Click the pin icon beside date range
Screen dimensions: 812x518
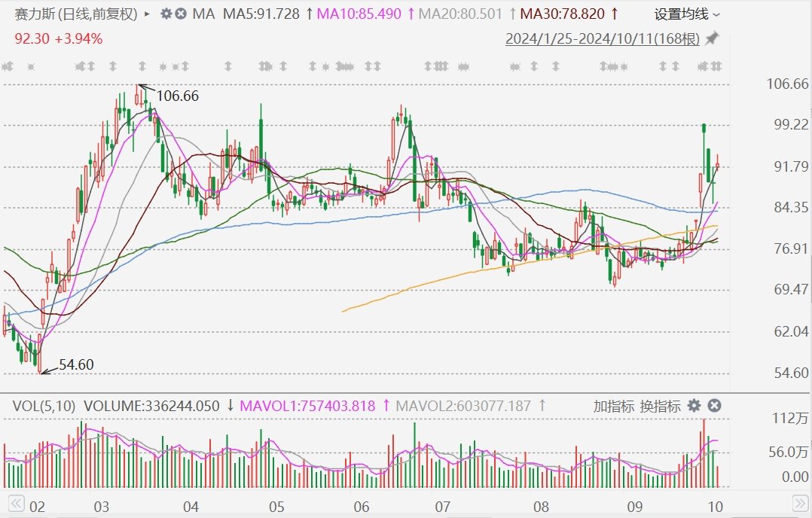pyautogui.click(x=713, y=38)
